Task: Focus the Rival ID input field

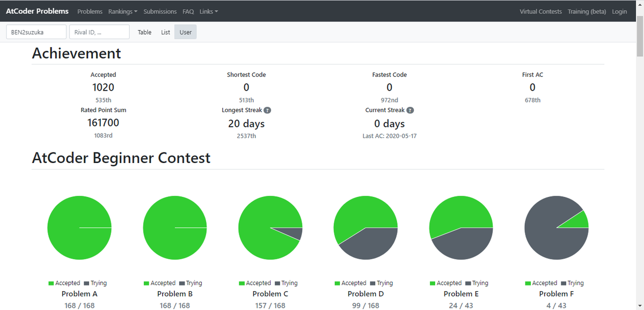Action: pyautogui.click(x=99, y=32)
